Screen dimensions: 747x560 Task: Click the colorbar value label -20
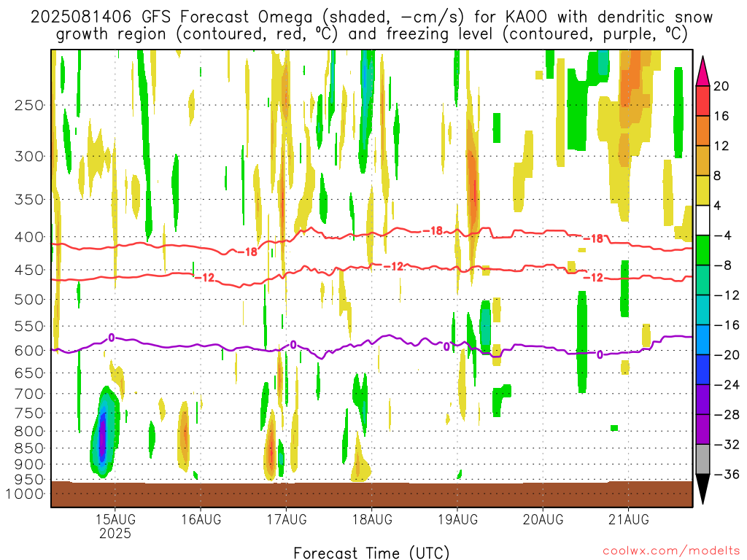(727, 355)
